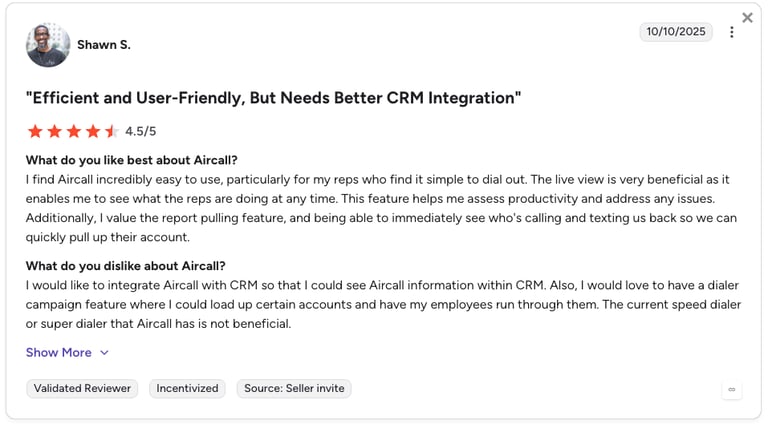Click the third rating star
Image resolution: width=768 pixels, height=424 pixels.
point(73,131)
